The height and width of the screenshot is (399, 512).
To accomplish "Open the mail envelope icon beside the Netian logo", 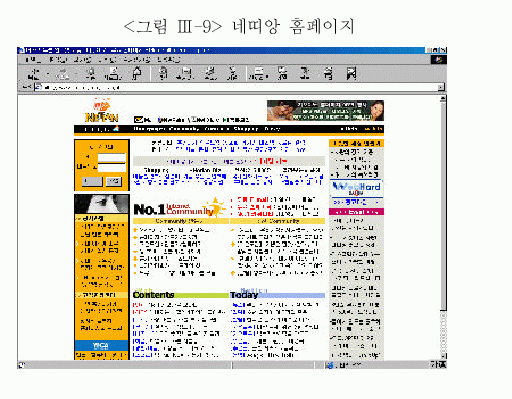I will (x=138, y=119).
